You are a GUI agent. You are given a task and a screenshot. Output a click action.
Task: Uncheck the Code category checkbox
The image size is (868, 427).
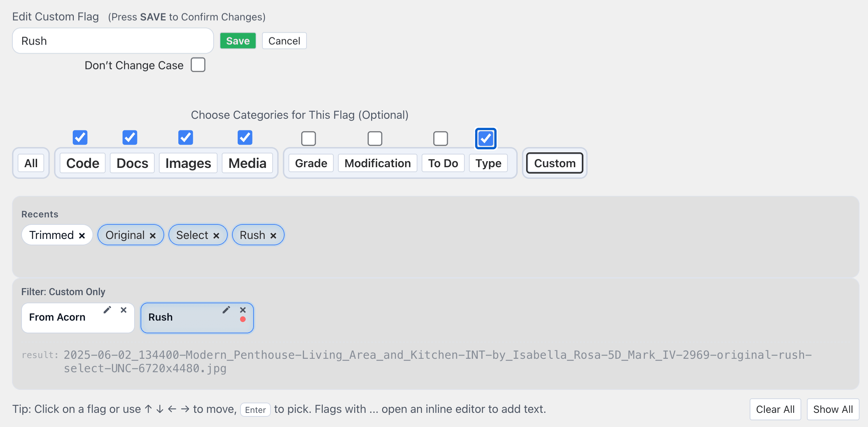(80, 138)
